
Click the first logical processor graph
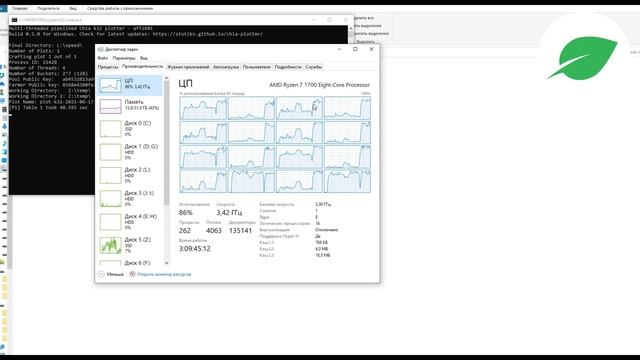click(203, 108)
